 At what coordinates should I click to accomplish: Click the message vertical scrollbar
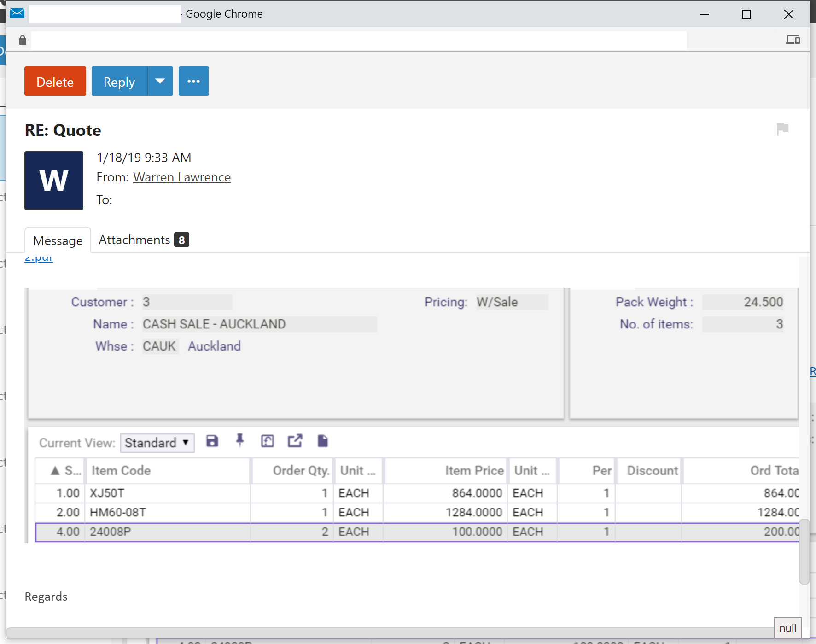tap(804, 551)
